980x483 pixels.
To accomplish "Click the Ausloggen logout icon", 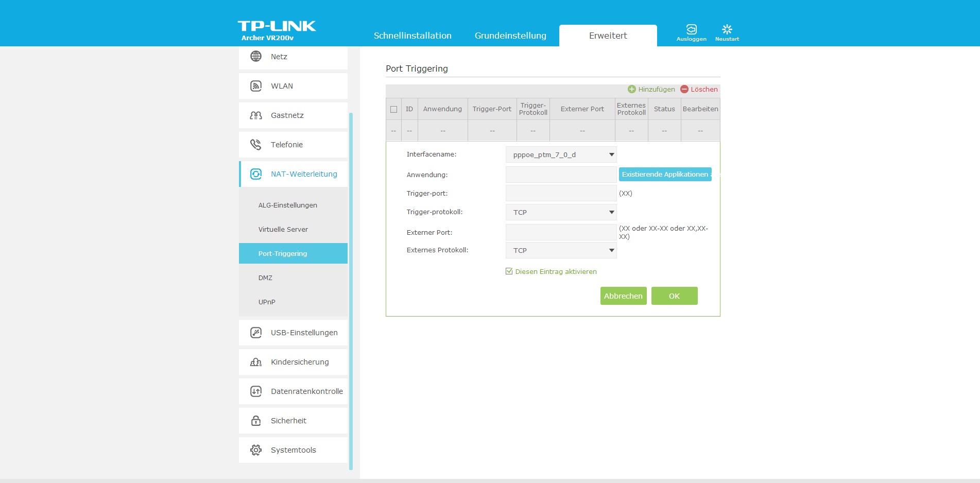I will point(691,29).
